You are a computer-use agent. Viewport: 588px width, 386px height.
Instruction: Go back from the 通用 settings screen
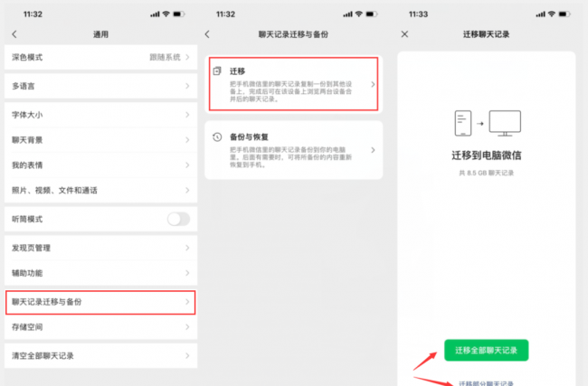[14, 34]
